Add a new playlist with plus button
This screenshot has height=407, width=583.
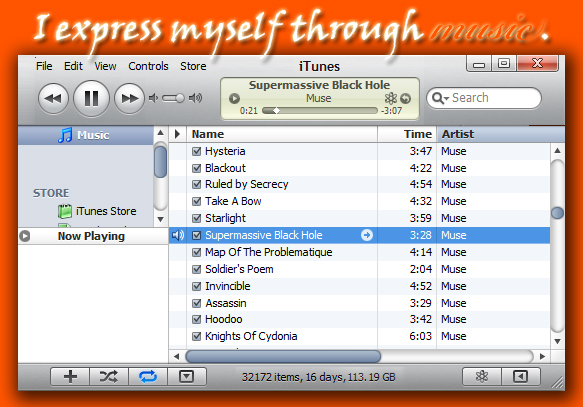70,377
